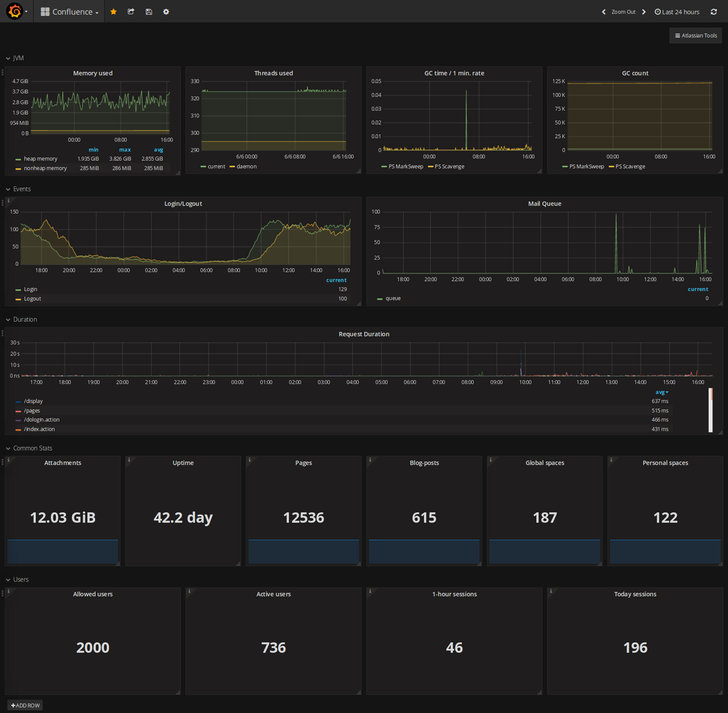The width and height of the screenshot is (728, 713).
Task: Click the Request Duration legend scrollbar
Action: (711, 410)
